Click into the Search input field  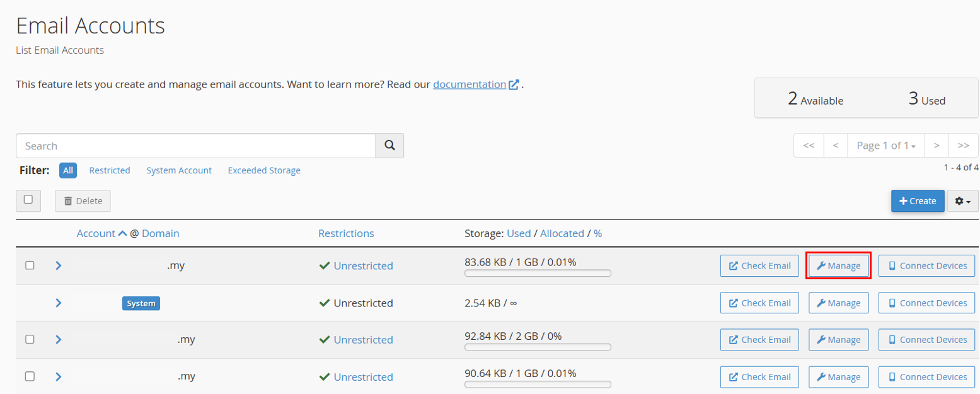coord(195,146)
